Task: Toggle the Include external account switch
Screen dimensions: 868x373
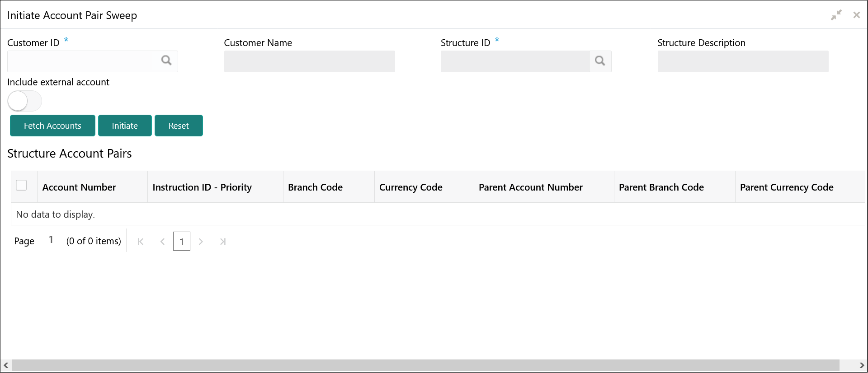Action: [x=25, y=101]
